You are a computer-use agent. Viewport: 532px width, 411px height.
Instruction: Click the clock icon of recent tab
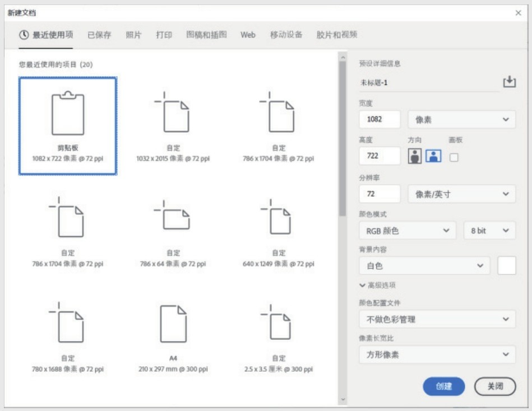[x=24, y=35]
